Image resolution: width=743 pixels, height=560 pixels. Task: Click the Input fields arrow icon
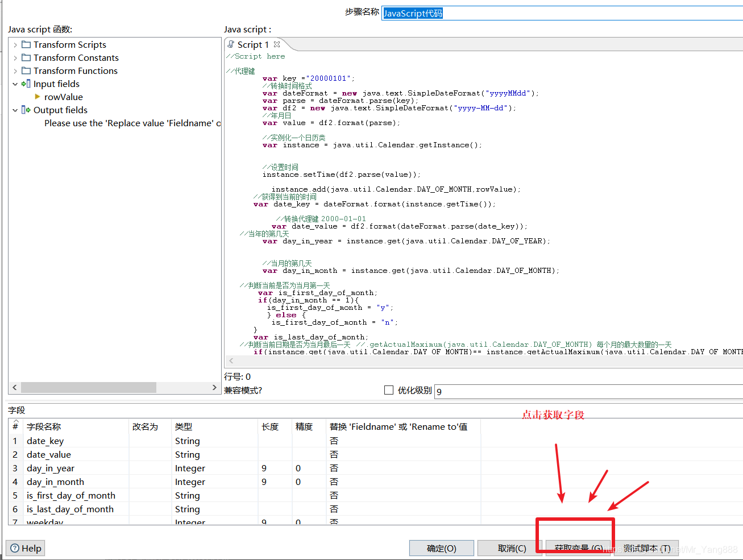26,84
